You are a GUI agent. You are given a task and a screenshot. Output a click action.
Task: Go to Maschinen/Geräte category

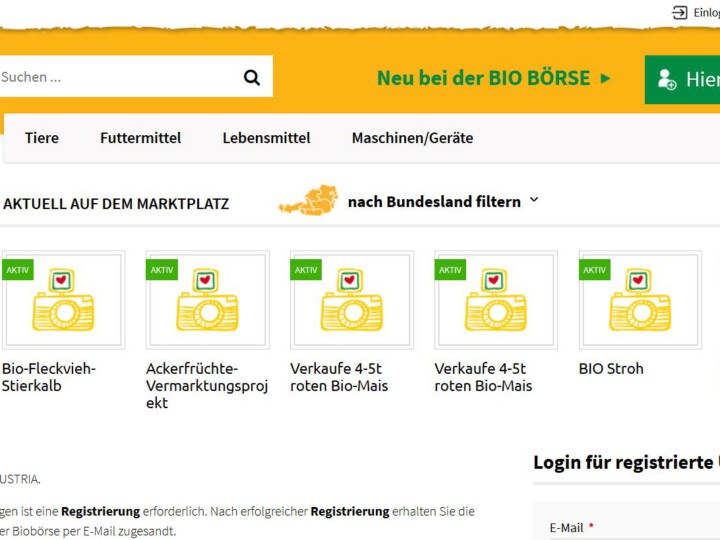(x=412, y=138)
